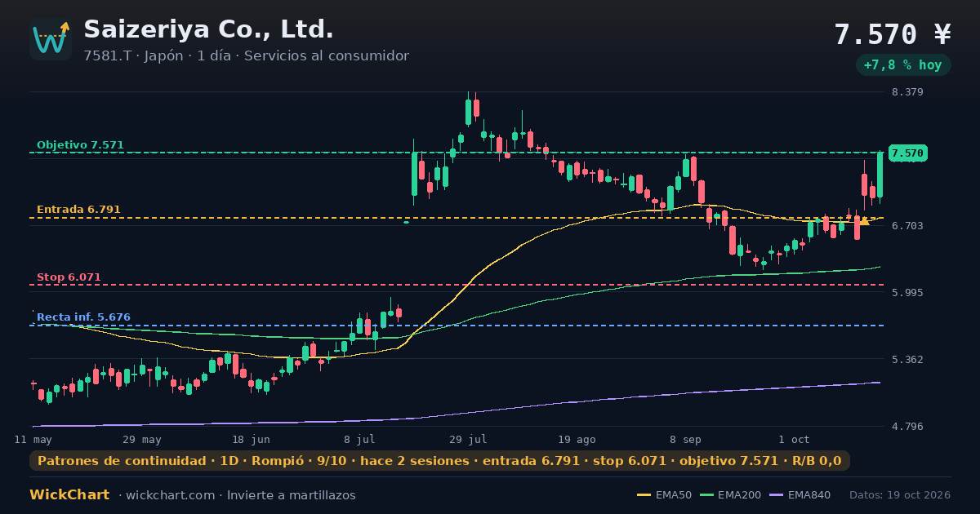The width and height of the screenshot is (980, 514).
Task: Click the Objetivo 7.571 level label
Action: (80, 145)
